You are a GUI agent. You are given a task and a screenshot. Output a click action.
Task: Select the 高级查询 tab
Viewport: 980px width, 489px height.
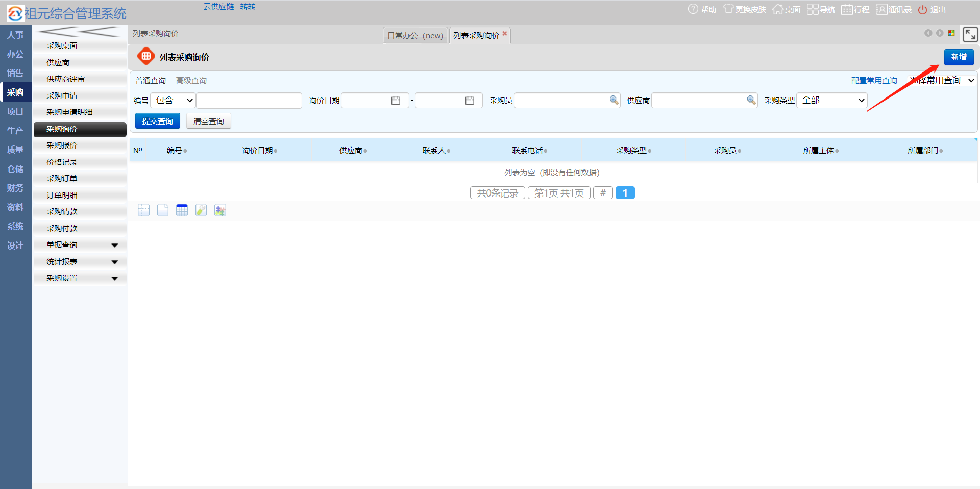click(x=191, y=81)
